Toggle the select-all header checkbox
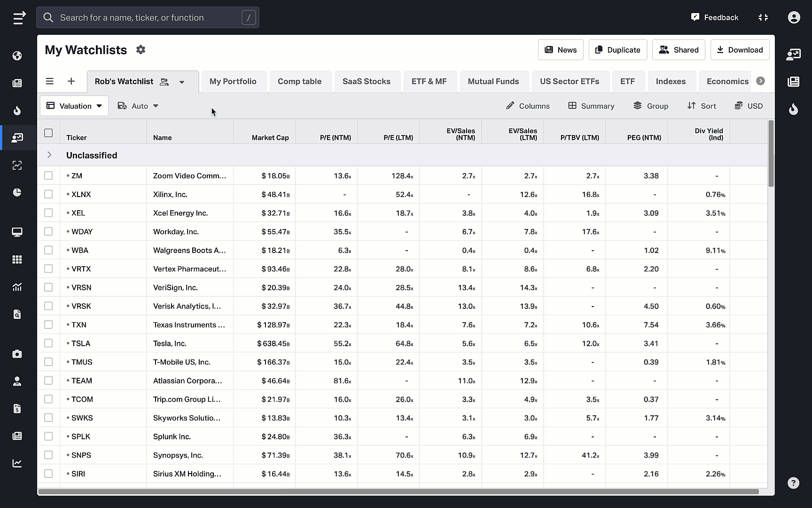This screenshot has height=508, width=812. pyautogui.click(x=48, y=133)
